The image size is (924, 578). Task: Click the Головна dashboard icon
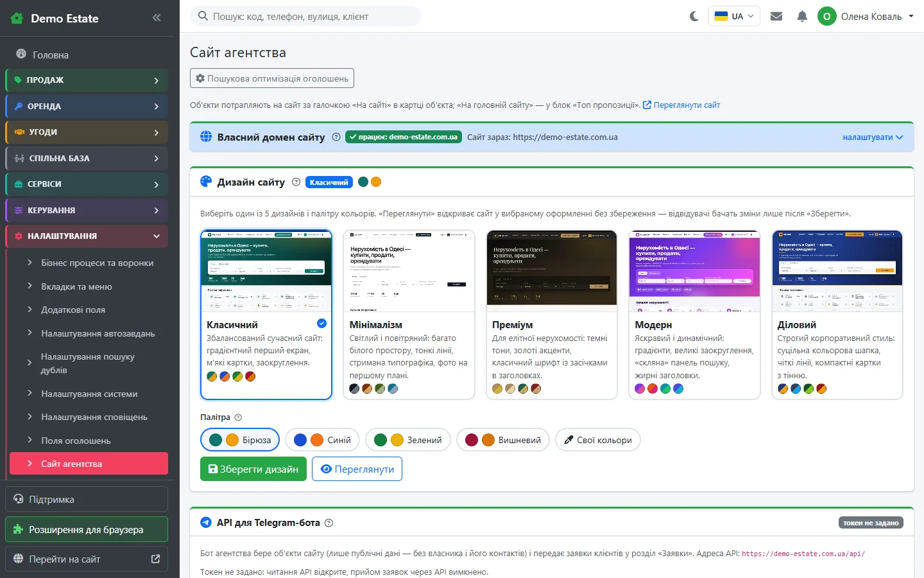click(21, 55)
